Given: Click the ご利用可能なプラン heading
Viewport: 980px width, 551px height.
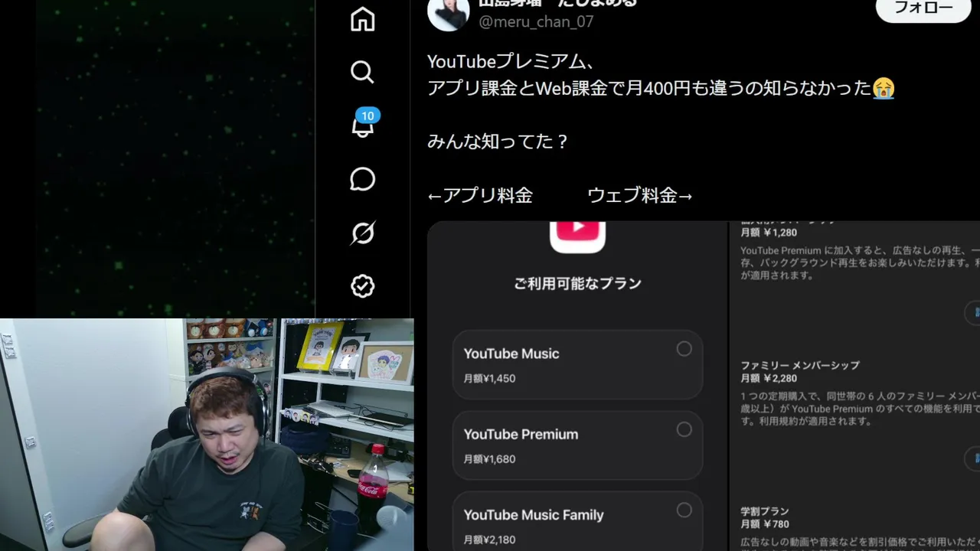Looking at the screenshot, I should click(577, 283).
